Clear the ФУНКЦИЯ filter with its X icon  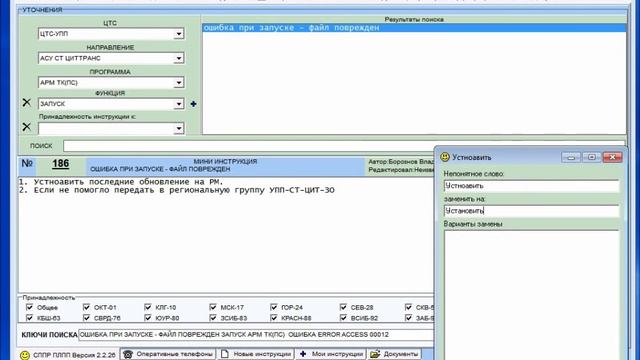click(27, 102)
